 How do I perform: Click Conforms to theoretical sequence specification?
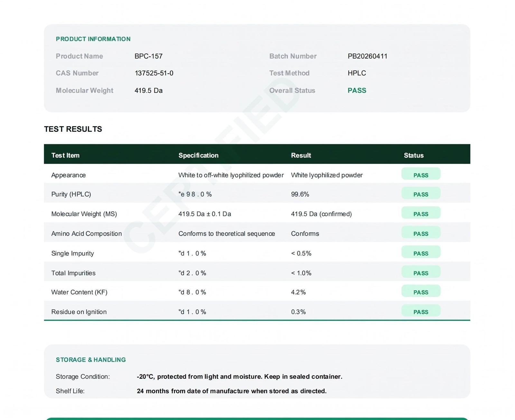(227, 234)
